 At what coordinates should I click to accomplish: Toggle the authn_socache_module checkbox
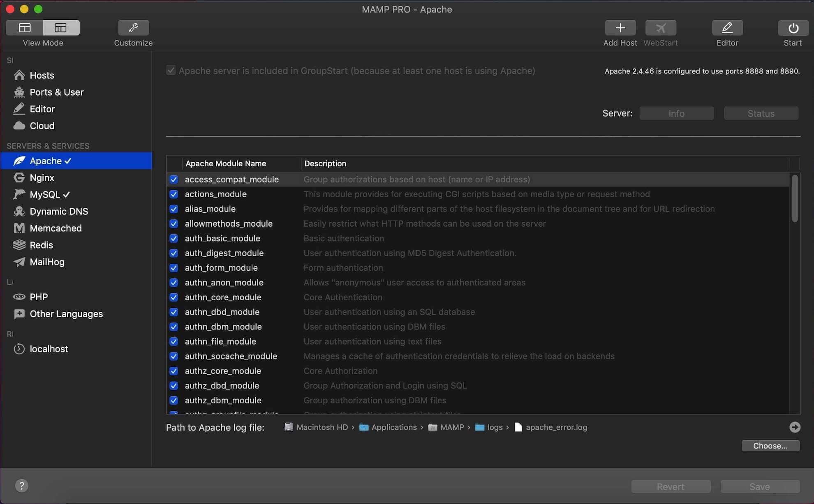(x=174, y=356)
